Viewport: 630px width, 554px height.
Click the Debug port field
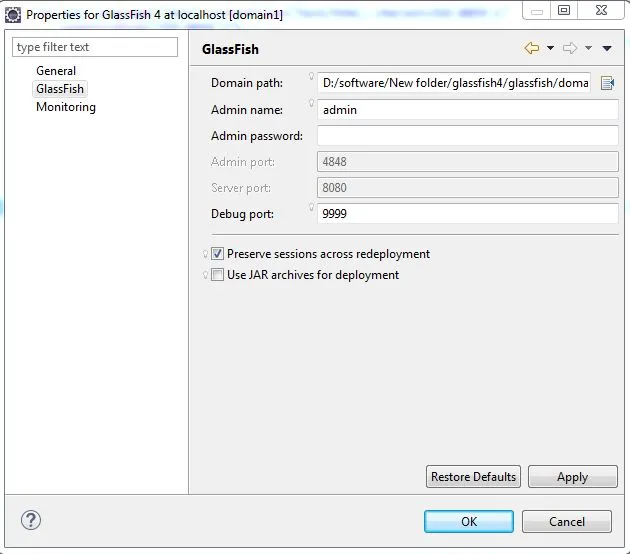pyautogui.click(x=468, y=213)
